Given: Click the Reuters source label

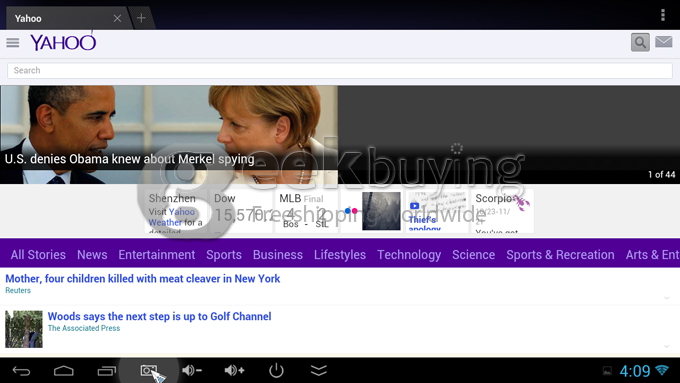Looking at the screenshot, I should 18,291.
